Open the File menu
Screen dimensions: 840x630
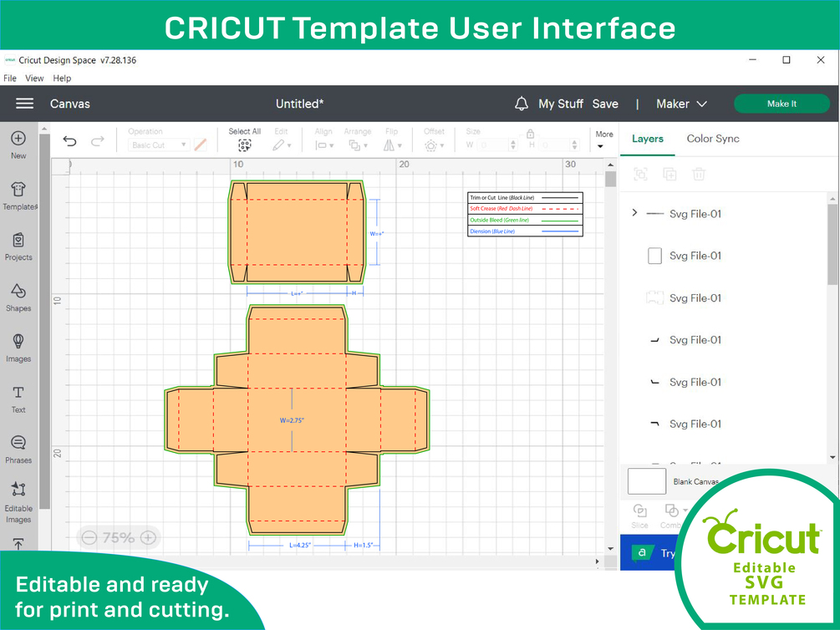[10, 79]
